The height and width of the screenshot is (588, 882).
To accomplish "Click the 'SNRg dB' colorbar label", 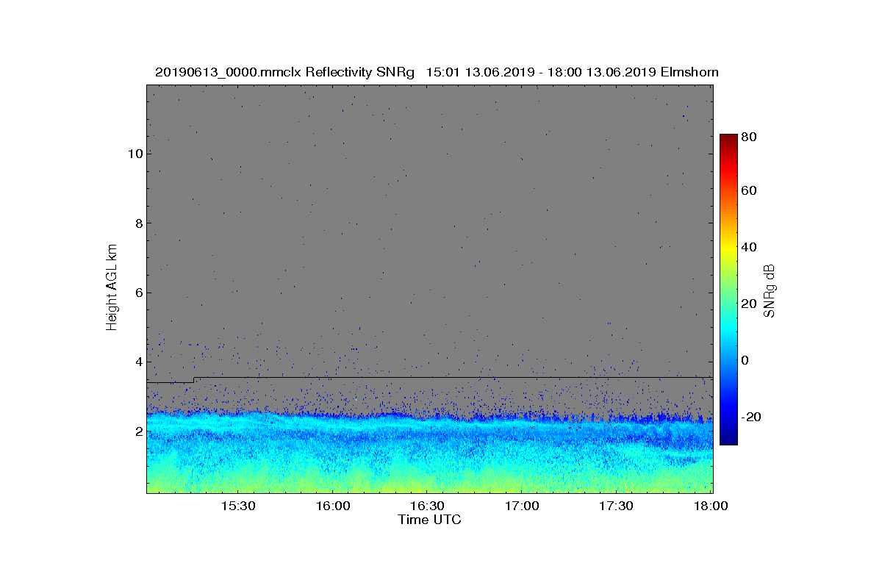I will pos(770,290).
